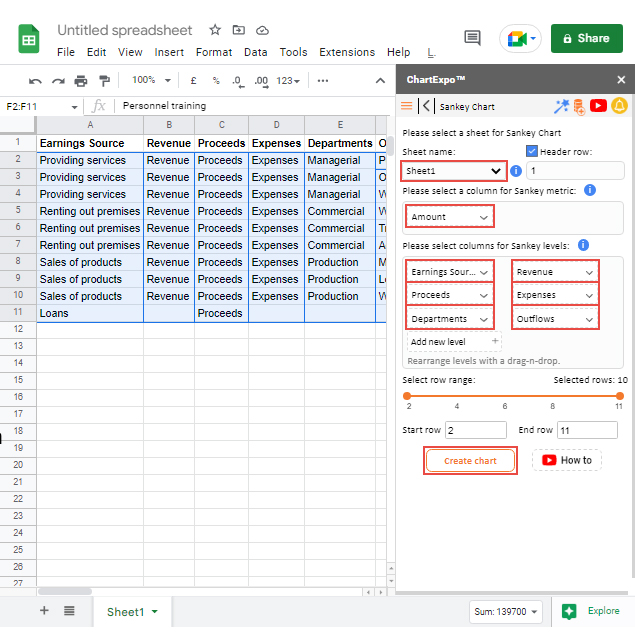Open the Tools menu
The height and width of the screenshot is (640, 635).
(x=293, y=53)
